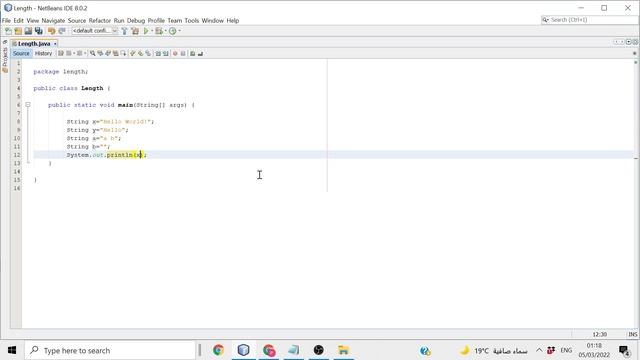Open the taskbar clock and date
The height and width of the screenshot is (360, 640).
[x=594, y=350]
